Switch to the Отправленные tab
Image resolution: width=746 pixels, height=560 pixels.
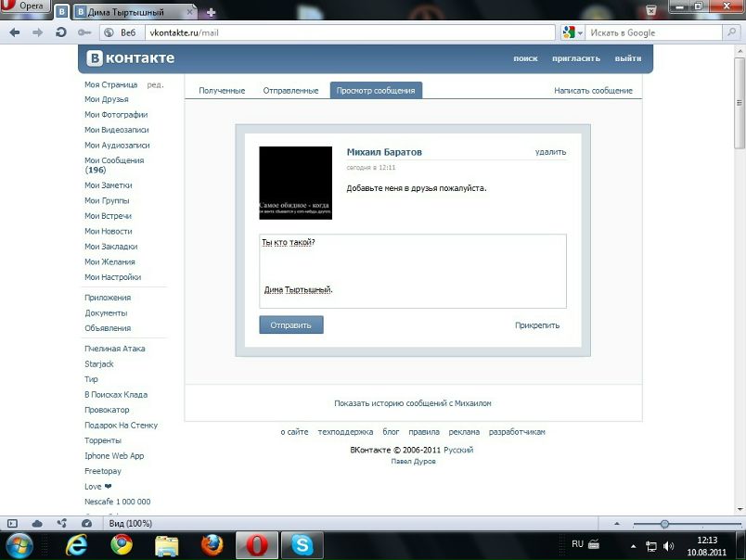(x=289, y=91)
